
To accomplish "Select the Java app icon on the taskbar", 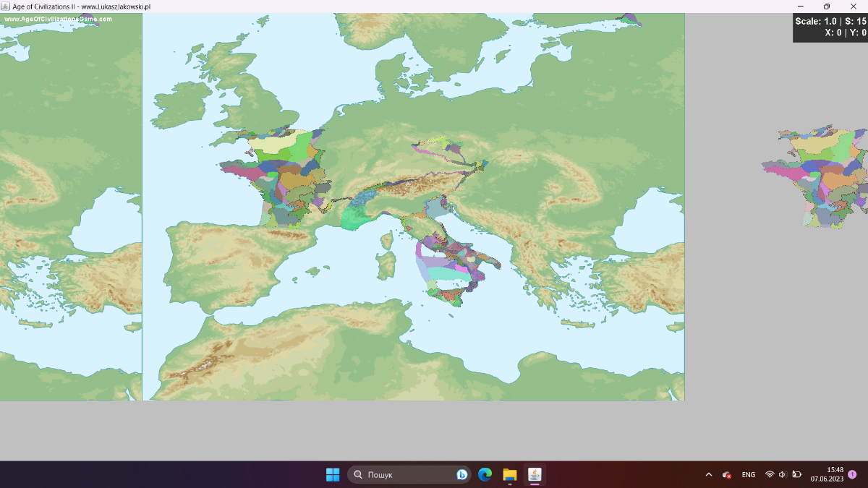I will [535, 474].
